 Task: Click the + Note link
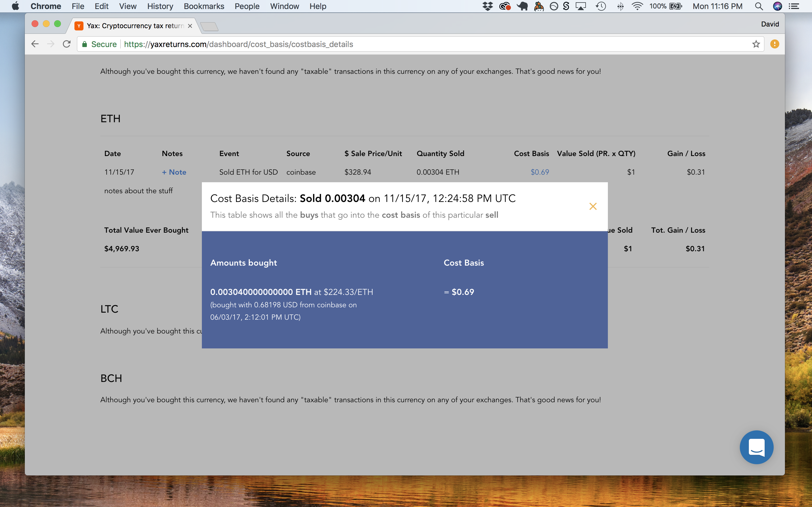tap(174, 172)
